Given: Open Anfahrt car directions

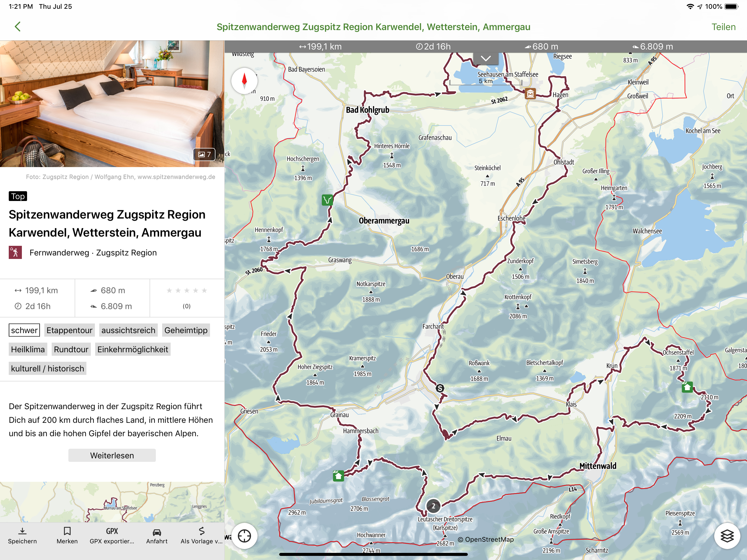Looking at the screenshot, I should pos(157,535).
